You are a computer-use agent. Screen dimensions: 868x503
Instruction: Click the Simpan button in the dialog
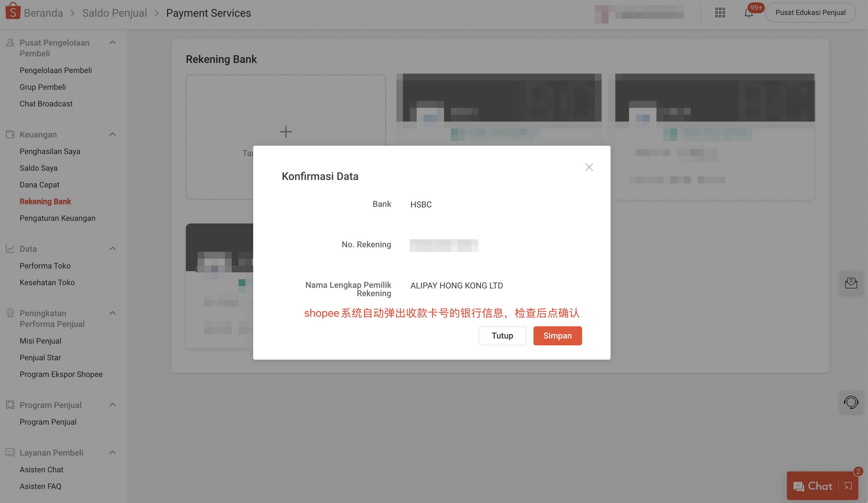pos(557,335)
